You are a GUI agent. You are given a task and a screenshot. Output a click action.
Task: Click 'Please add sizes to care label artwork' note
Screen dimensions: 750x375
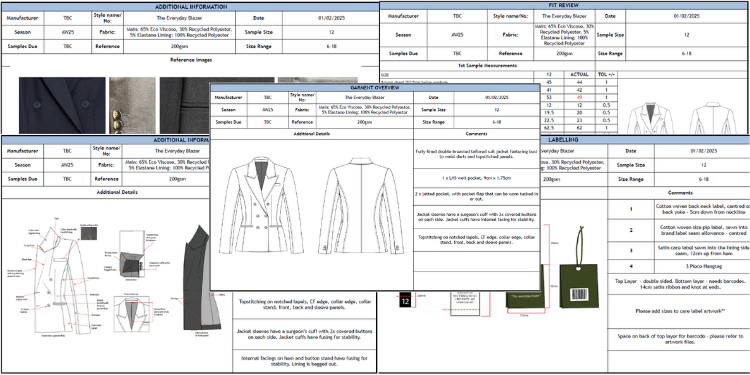click(679, 311)
